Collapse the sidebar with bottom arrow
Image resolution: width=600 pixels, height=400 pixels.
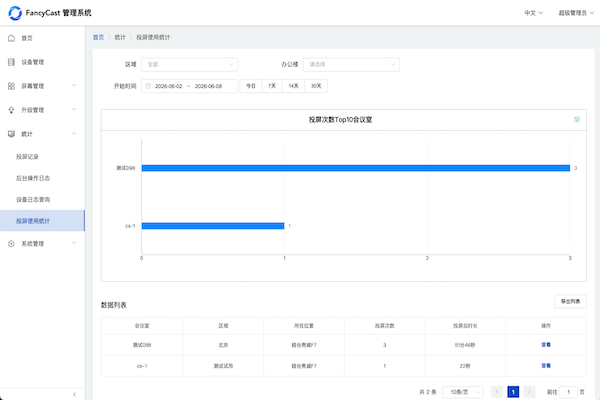pyautogui.click(x=74, y=394)
